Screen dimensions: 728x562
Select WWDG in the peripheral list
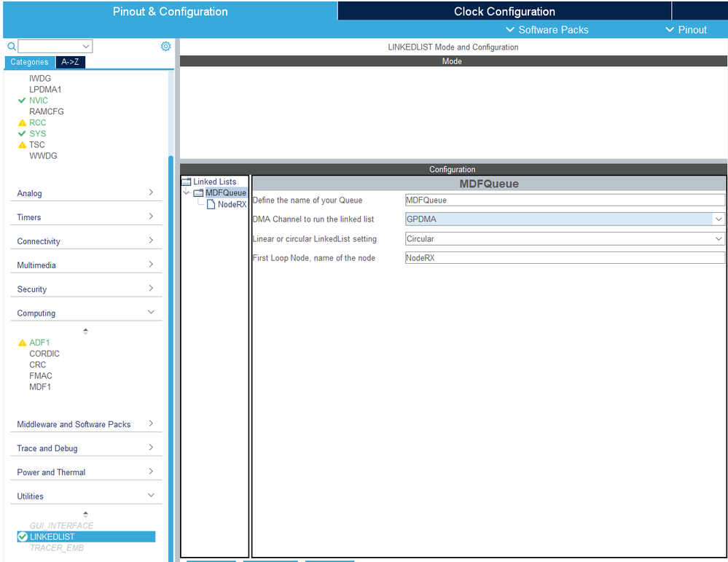point(43,156)
